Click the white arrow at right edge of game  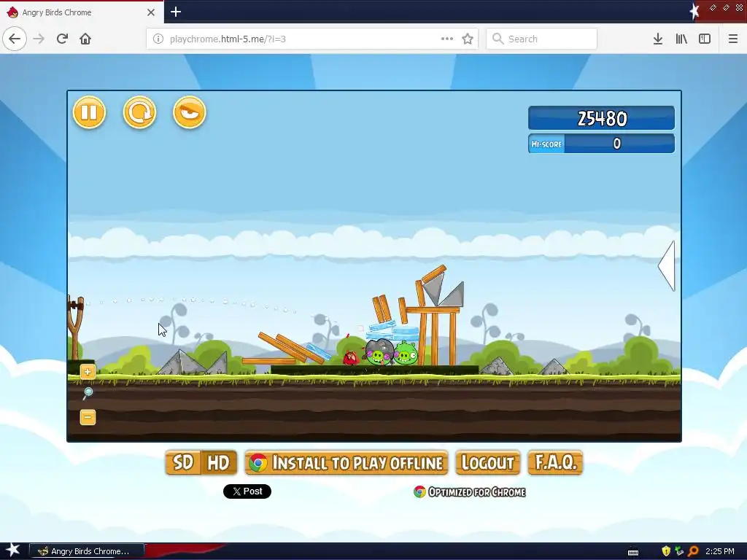pos(667,265)
